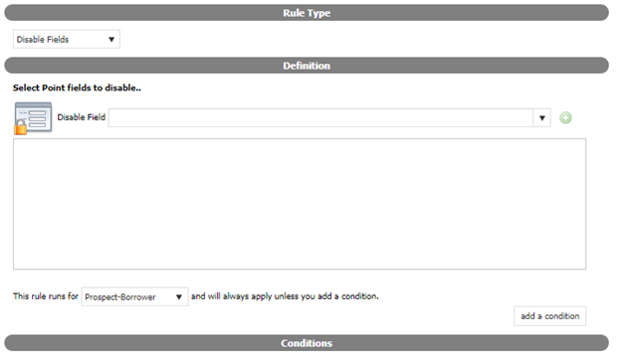This screenshot has height=364, width=621.
Task: Expand the Disable Field combo box arrow
Action: click(541, 118)
